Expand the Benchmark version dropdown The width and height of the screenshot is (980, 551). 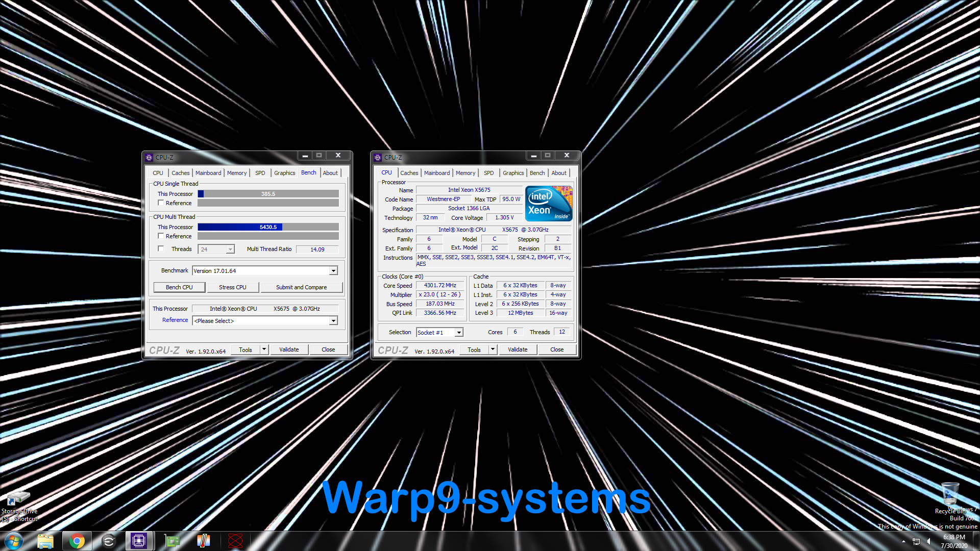tap(333, 271)
